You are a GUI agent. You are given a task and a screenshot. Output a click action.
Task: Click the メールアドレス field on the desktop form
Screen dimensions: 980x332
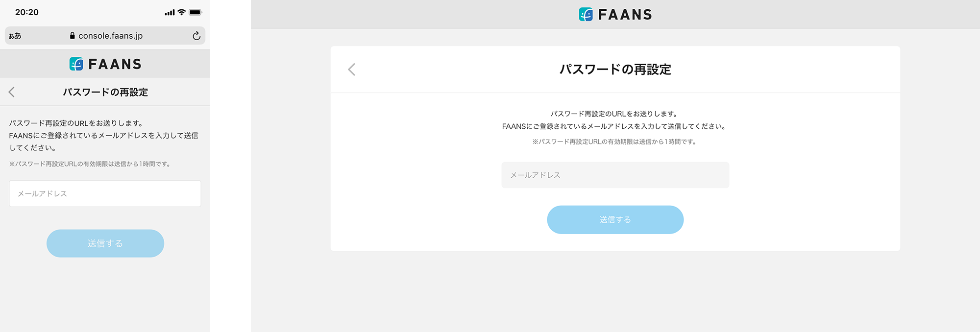[615, 174]
